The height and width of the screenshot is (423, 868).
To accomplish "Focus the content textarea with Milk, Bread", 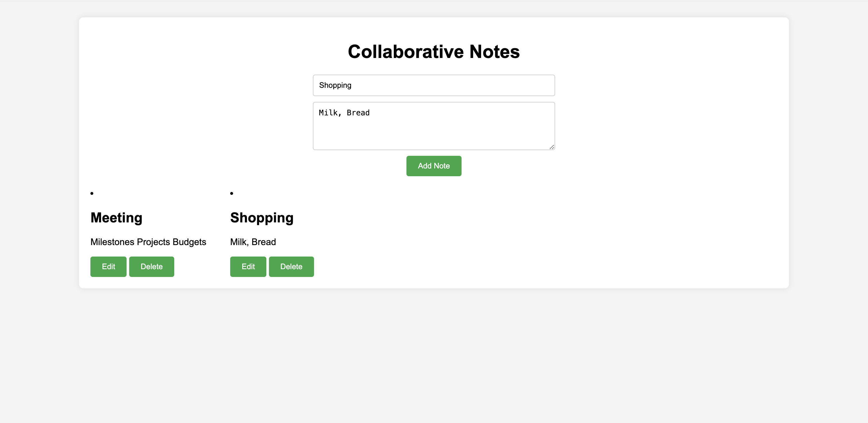I will click(x=434, y=126).
